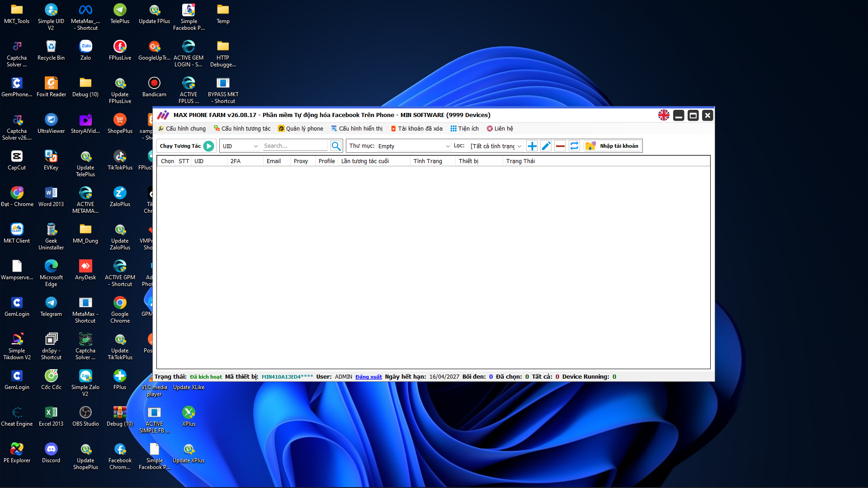Screen dimensions: 868x488
Task: Select the Telegram desktop icon
Action: tap(51, 307)
